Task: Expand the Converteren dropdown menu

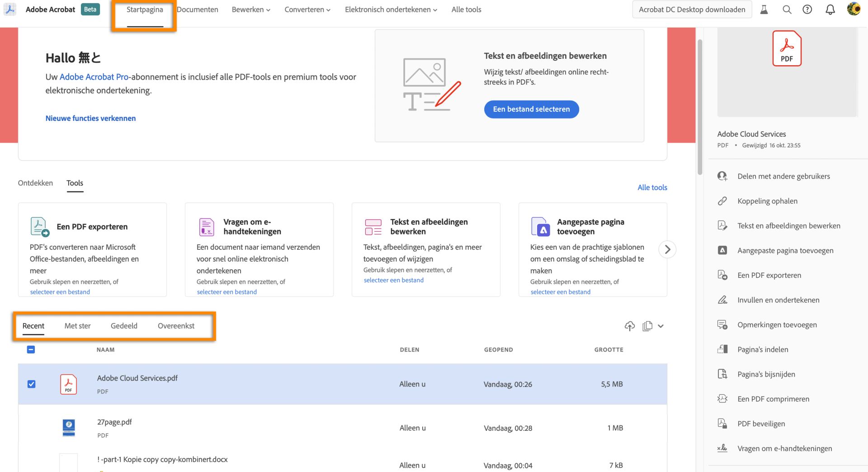Action: tap(307, 10)
